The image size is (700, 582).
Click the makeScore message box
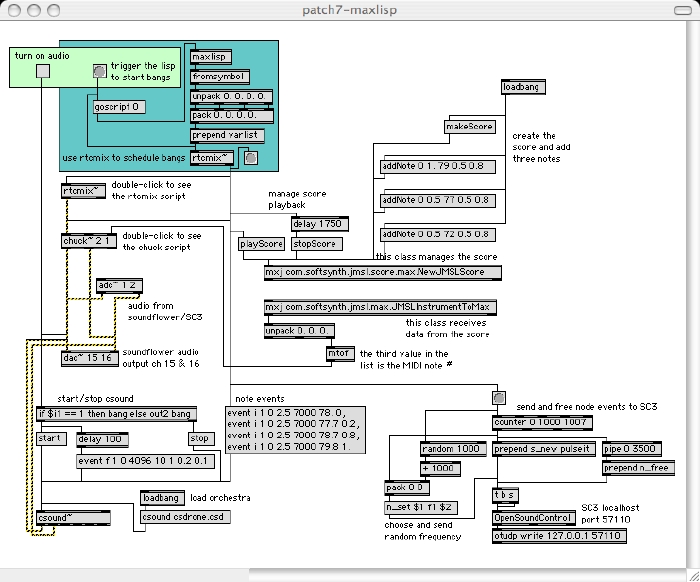tap(470, 127)
